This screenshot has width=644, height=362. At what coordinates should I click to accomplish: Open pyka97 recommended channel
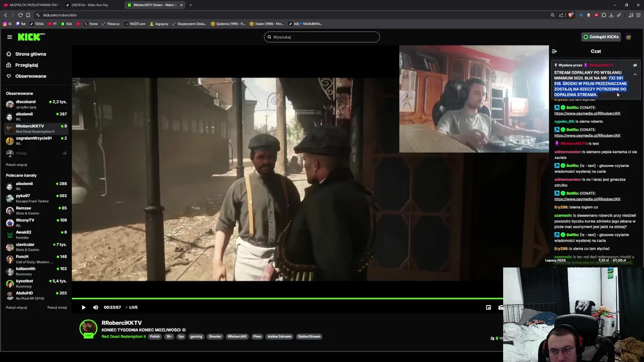point(36,198)
